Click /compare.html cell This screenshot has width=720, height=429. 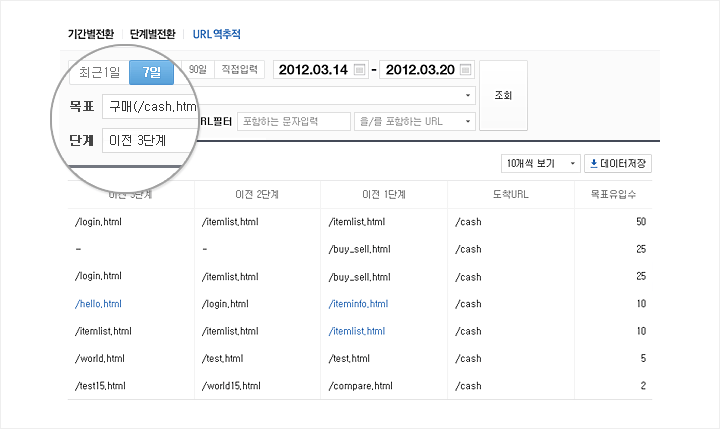360,386
